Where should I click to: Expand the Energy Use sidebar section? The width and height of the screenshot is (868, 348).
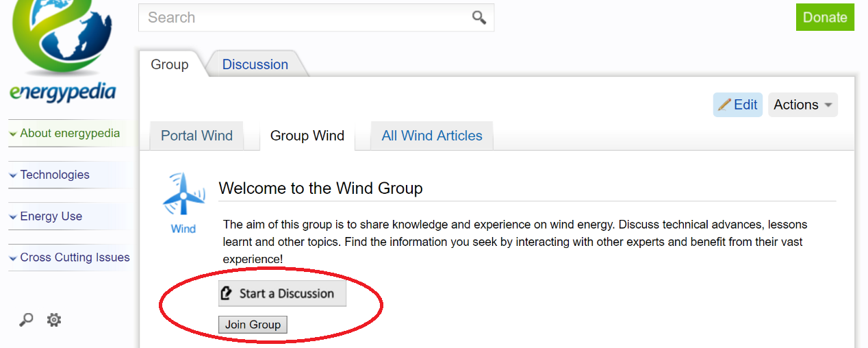pyautogui.click(x=51, y=216)
